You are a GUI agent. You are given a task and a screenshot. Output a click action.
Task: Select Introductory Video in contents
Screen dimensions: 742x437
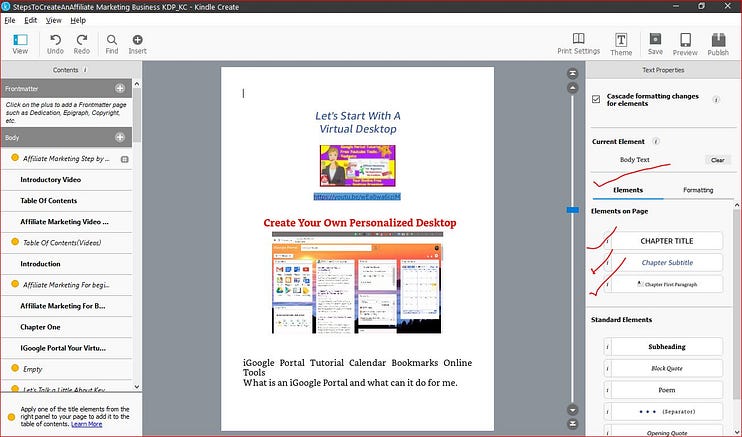click(x=66, y=180)
